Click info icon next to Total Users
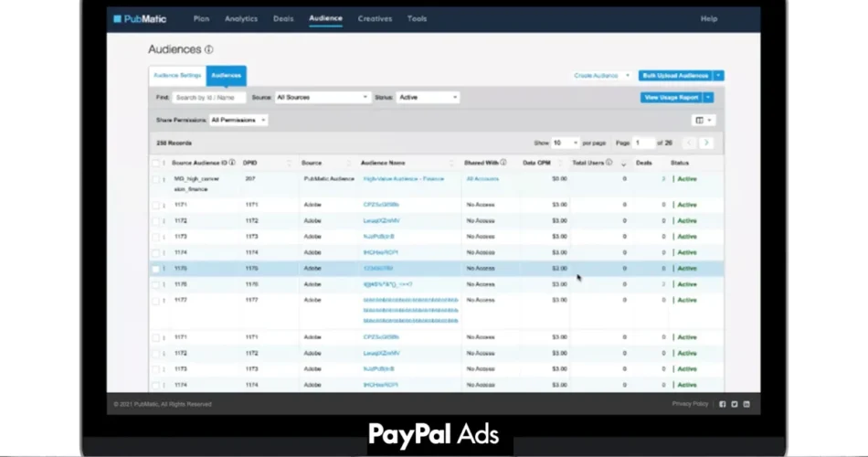 (609, 163)
